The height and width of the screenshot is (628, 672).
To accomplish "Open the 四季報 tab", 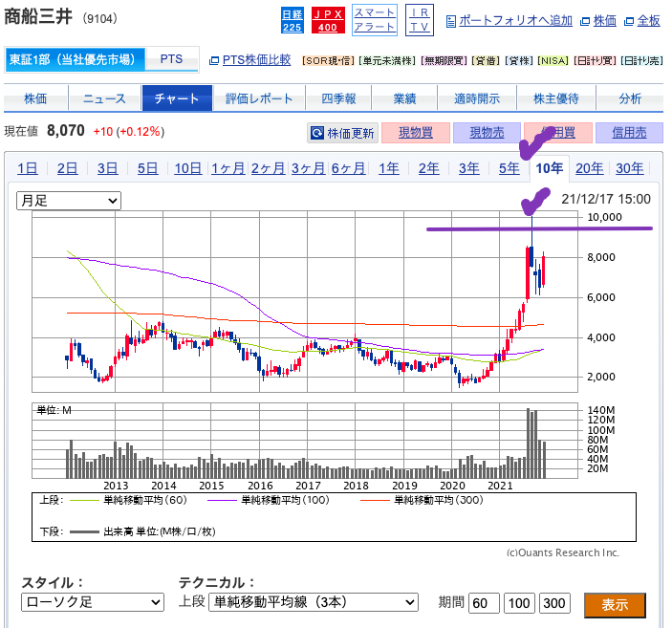I will click(x=338, y=98).
